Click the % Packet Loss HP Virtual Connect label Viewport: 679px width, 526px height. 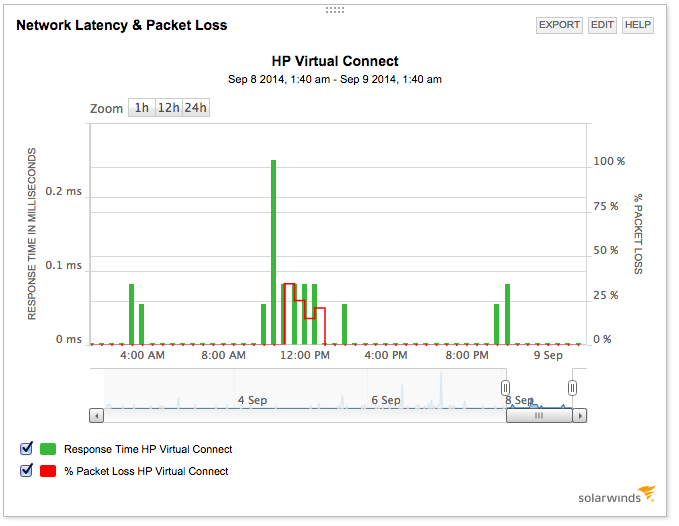click(146, 471)
